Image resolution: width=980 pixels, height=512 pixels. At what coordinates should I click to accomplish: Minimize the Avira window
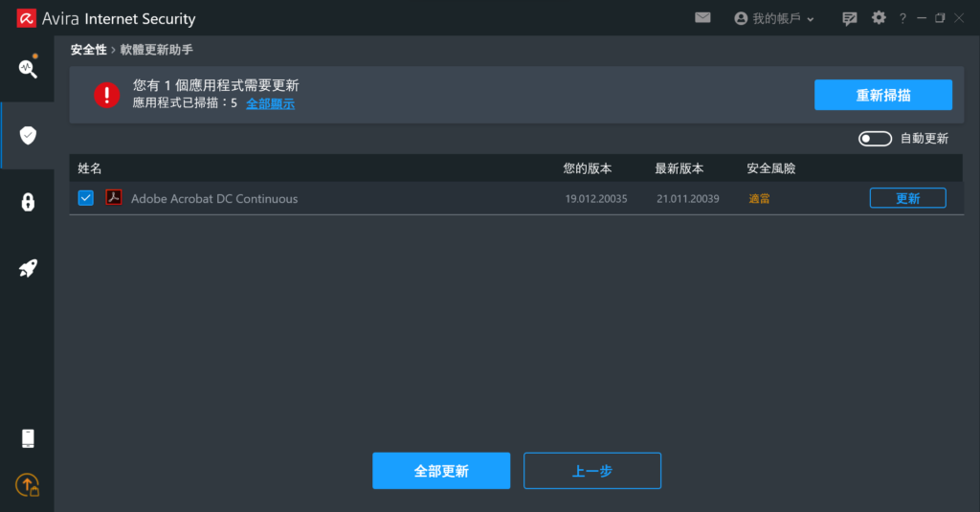pyautogui.click(x=922, y=18)
